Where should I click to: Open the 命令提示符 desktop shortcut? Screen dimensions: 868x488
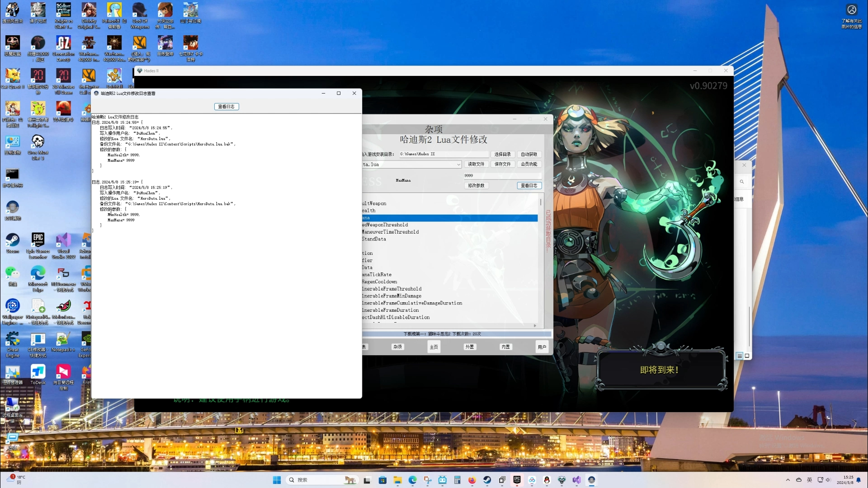coord(12,178)
